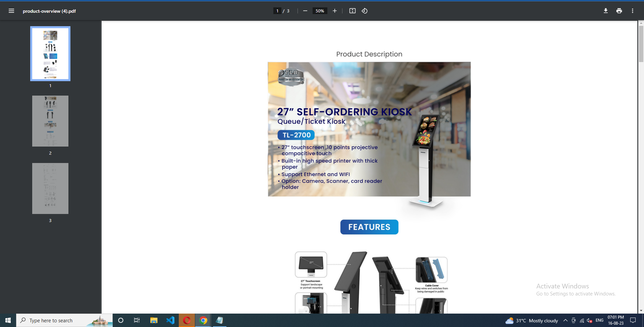Change the ENG input language

pos(599,320)
